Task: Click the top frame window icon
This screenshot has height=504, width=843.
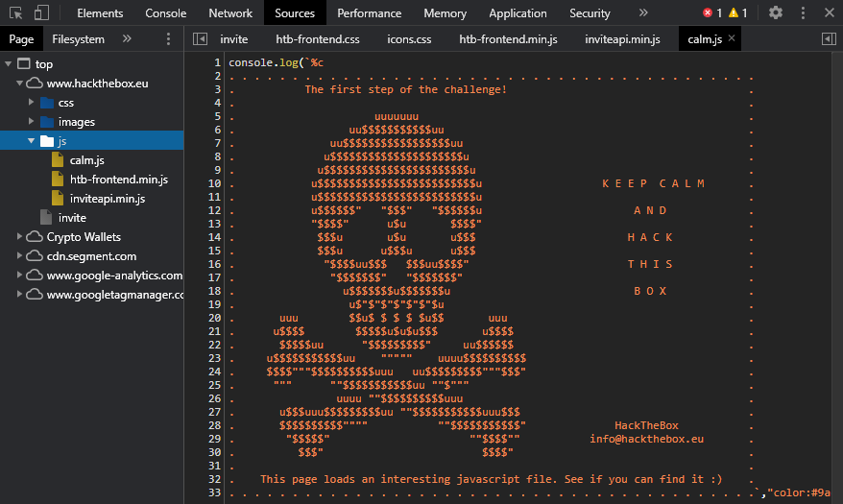Action: coord(24,64)
